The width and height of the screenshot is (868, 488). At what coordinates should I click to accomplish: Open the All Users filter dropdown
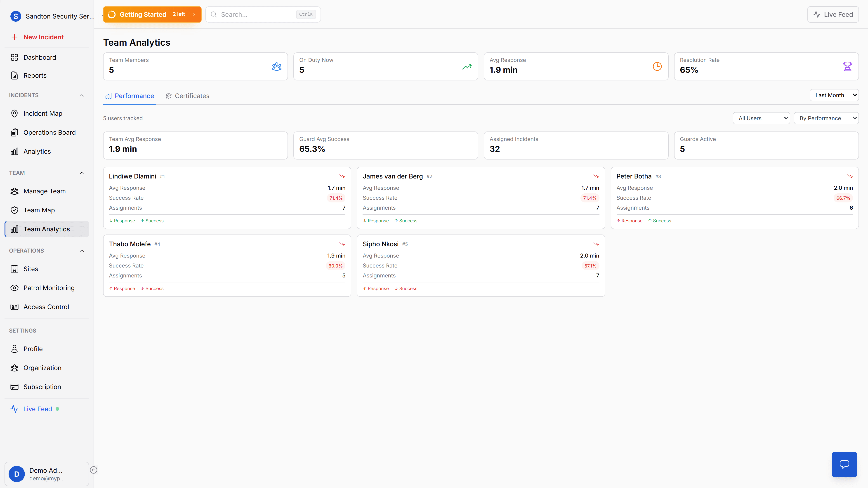point(761,118)
